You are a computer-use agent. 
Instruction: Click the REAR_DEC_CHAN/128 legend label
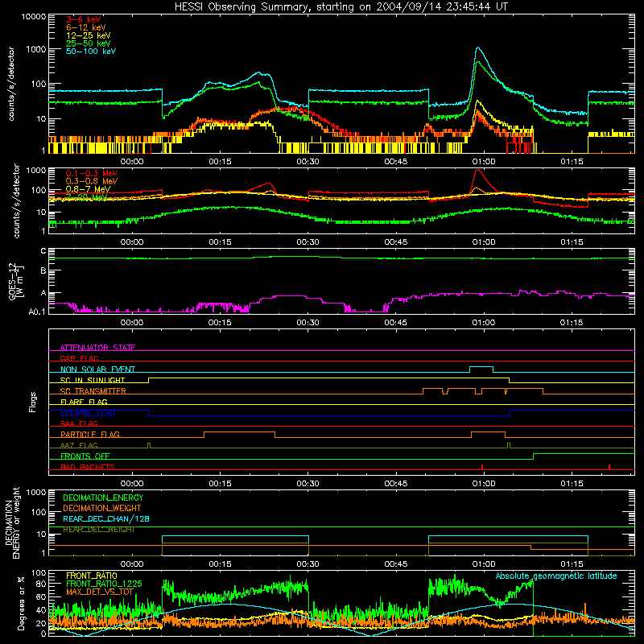[x=106, y=518]
